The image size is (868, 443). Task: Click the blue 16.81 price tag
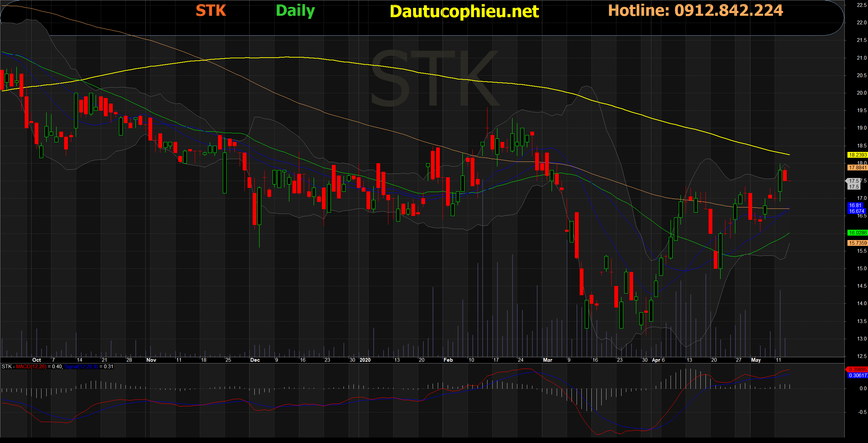pyautogui.click(x=855, y=205)
